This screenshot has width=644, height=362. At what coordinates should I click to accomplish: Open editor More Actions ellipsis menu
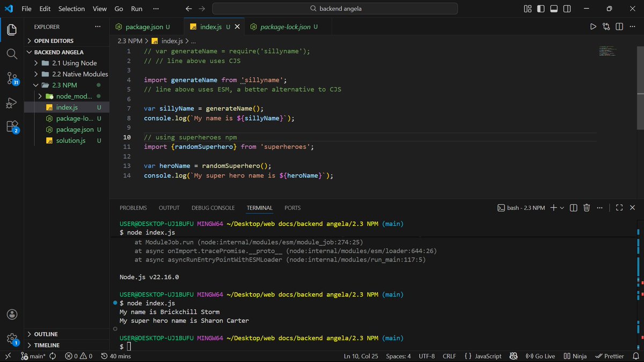[632, 26]
